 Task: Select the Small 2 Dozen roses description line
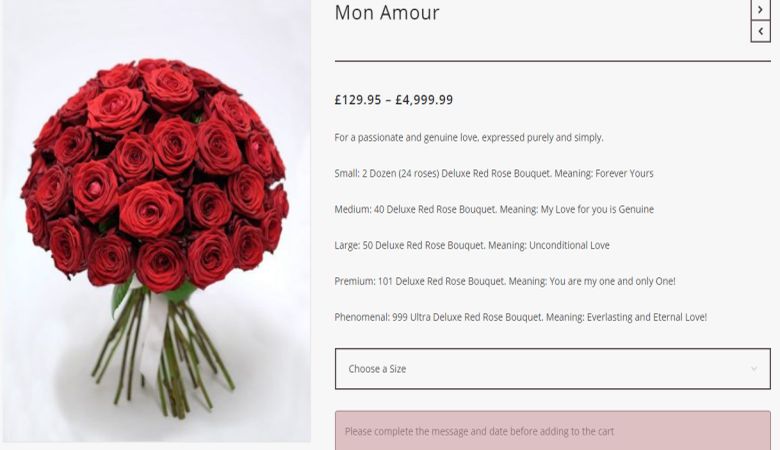pos(494,173)
